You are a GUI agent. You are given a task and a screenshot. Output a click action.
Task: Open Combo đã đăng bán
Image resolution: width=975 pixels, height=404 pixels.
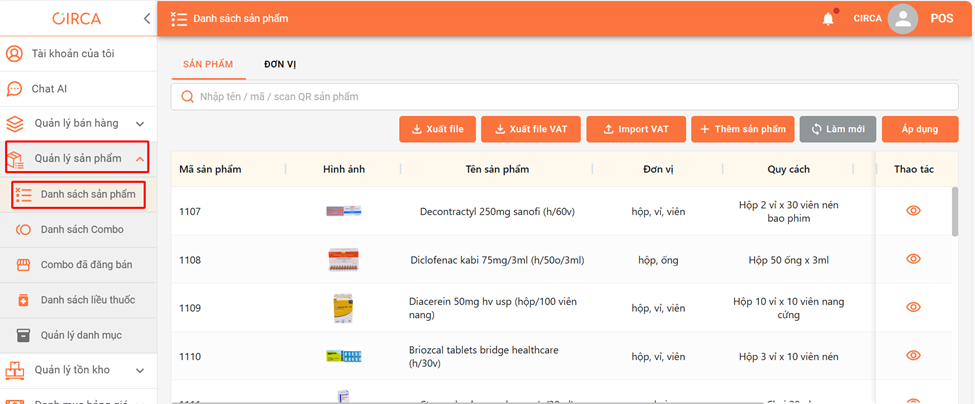[86, 265]
